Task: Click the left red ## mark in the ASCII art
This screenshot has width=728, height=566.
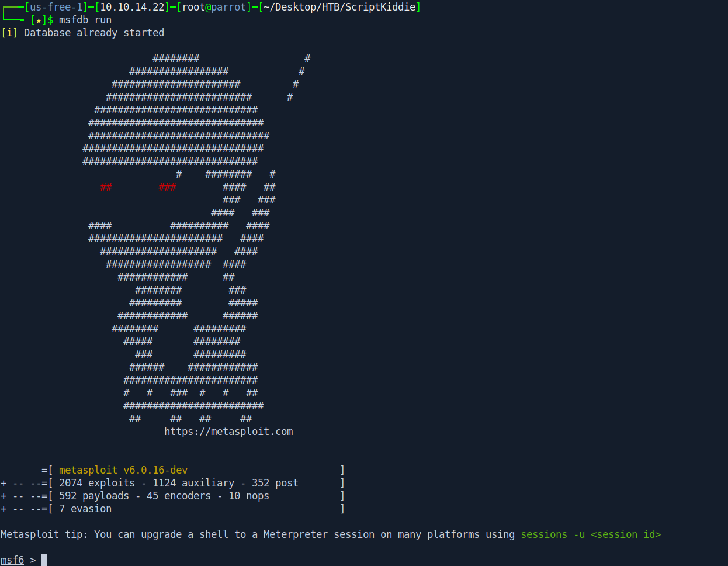Action: click(x=106, y=187)
